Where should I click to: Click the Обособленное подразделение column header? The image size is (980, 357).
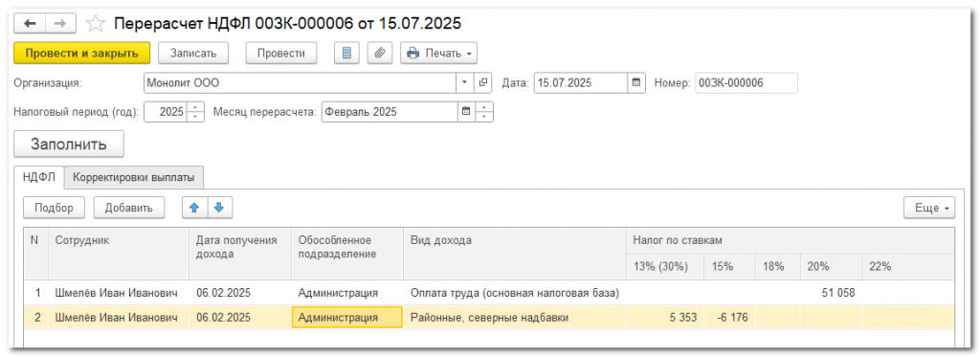tap(347, 254)
